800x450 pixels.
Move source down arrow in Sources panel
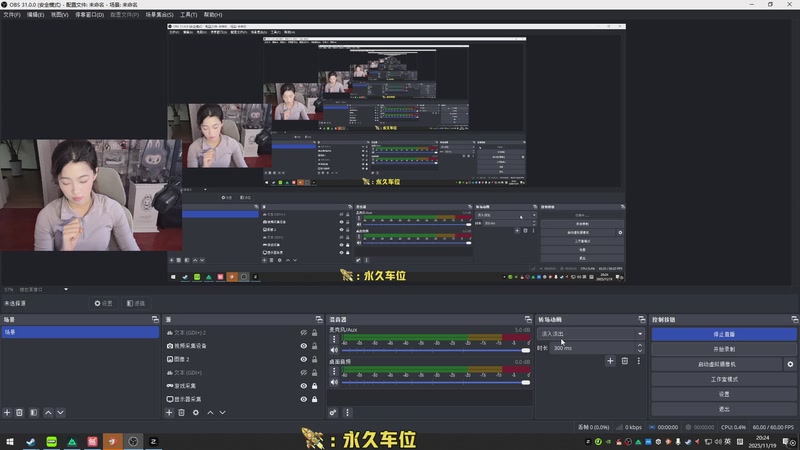click(222, 412)
